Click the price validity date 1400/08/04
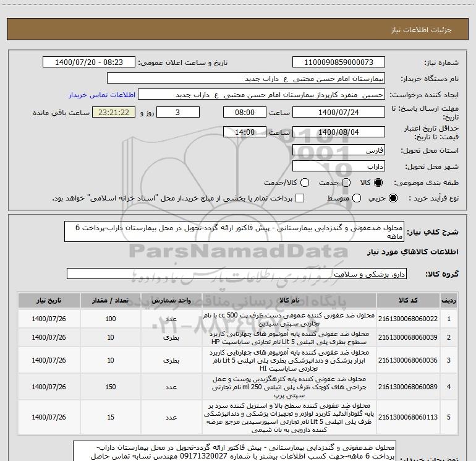476x461 pixels. 339,132
